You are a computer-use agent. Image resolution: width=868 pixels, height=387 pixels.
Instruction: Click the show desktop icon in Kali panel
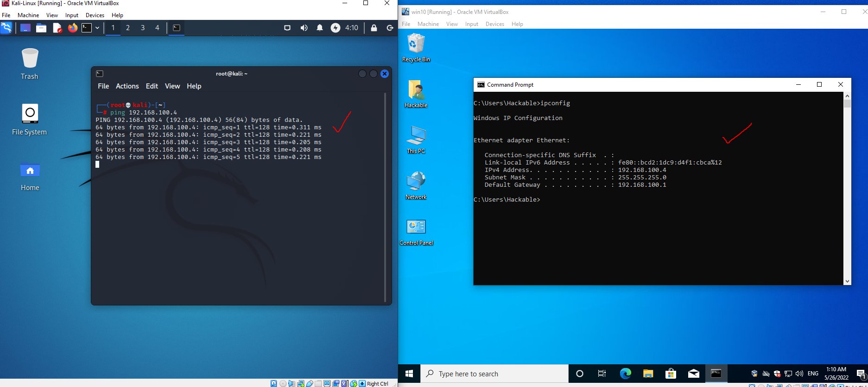pyautogui.click(x=25, y=28)
